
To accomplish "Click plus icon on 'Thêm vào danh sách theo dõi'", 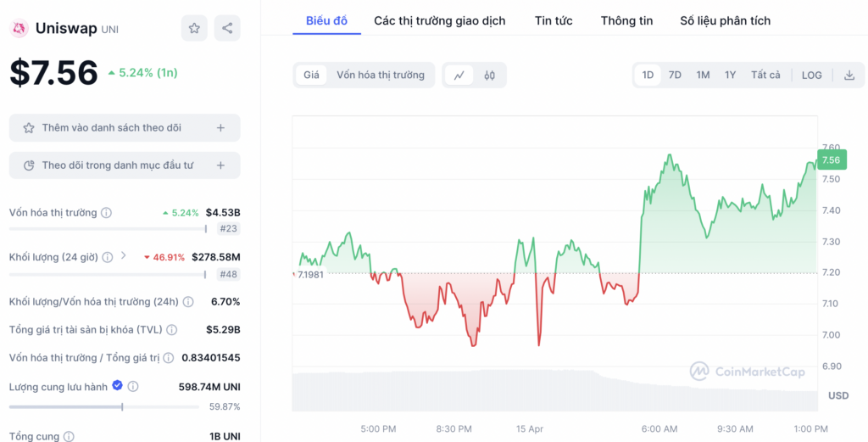I will point(221,128).
